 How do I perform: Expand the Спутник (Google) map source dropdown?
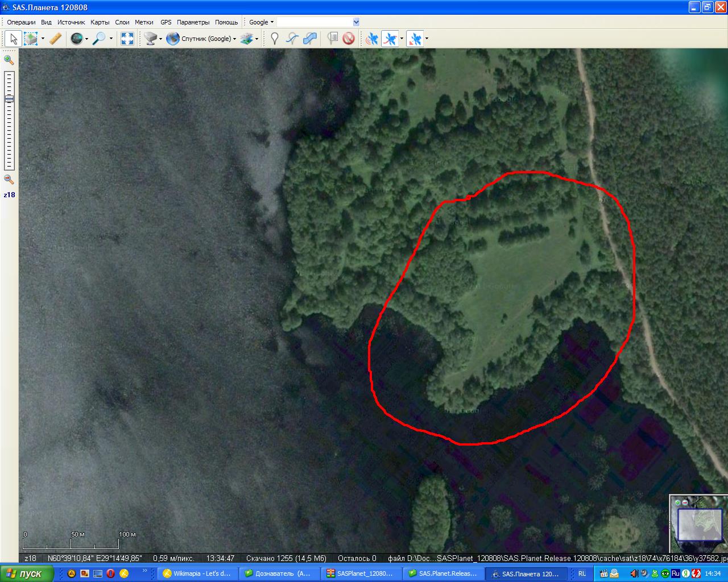click(x=234, y=39)
